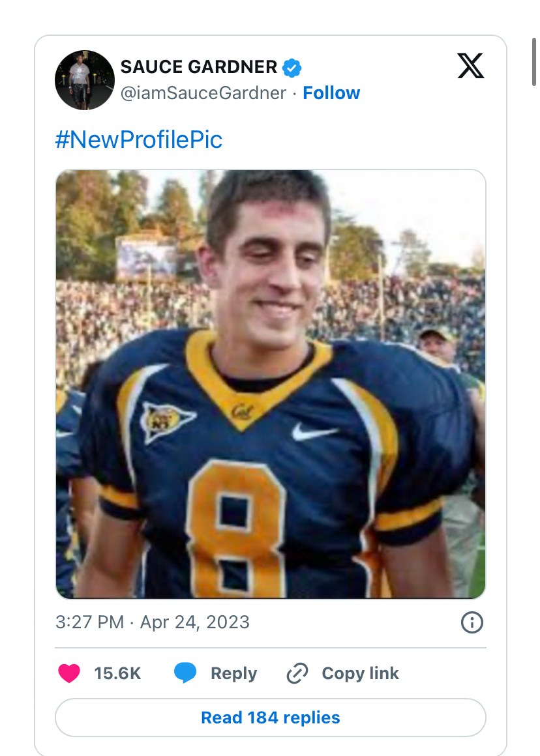Click the Nike swoosh on the jersey
The width and height of the screenshot is (540, 756).
coord(314,431)
